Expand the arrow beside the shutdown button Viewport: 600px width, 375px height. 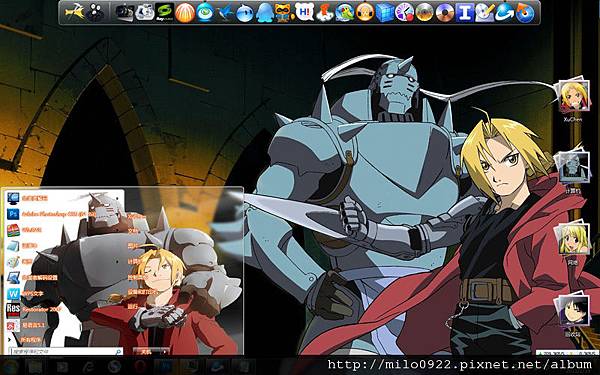point(165,351)
